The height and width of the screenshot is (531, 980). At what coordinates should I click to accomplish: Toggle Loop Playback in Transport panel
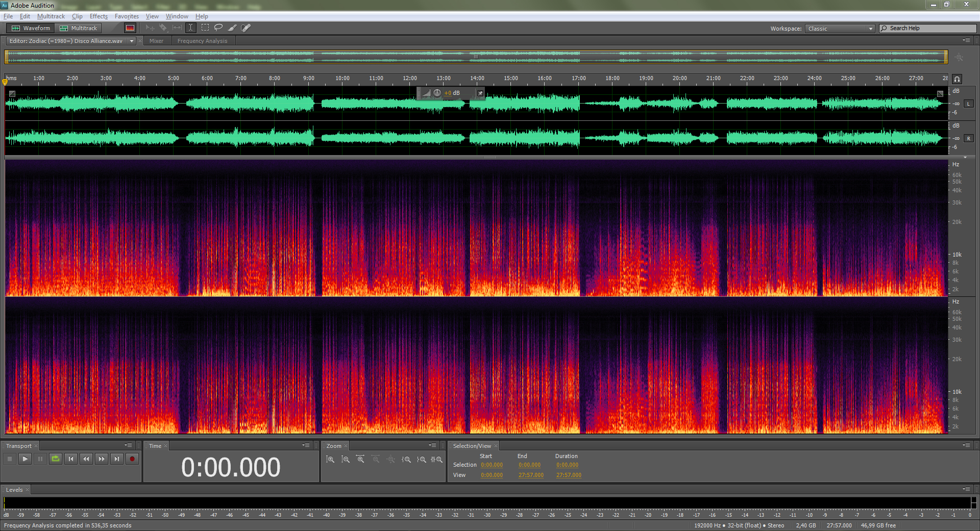[56, 459]
